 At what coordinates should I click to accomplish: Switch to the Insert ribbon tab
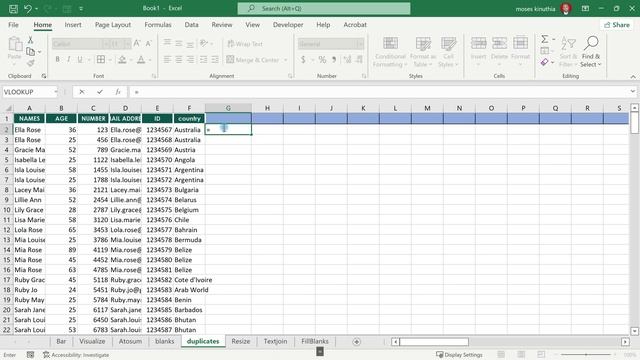pyautogui.click(x=73, y=24)
